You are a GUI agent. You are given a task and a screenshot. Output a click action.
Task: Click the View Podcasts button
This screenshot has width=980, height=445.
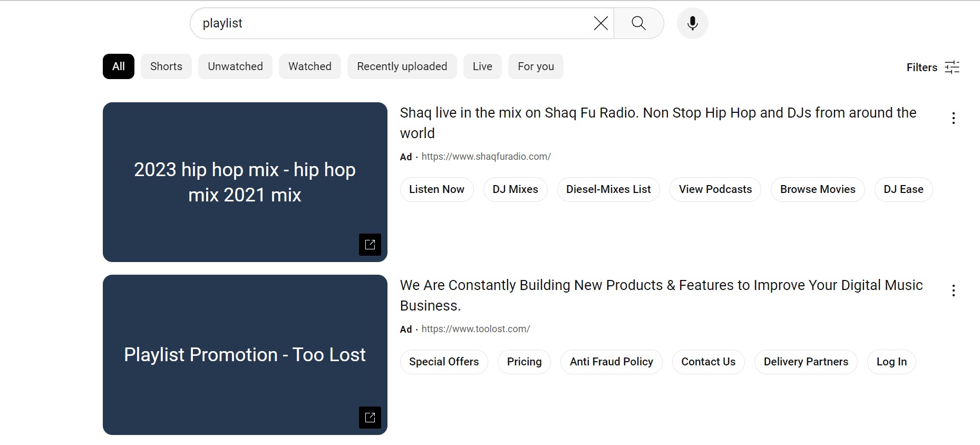(x=715, y=189)
